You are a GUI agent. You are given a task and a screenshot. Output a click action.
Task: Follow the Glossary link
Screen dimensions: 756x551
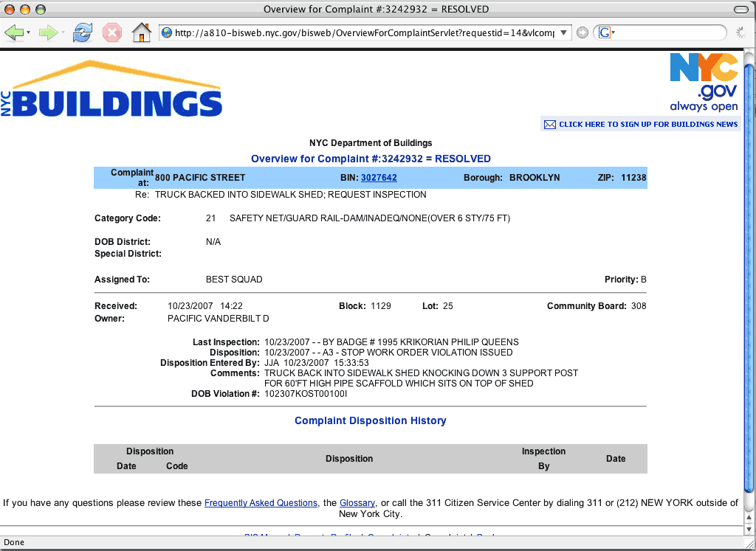[357, 503]
